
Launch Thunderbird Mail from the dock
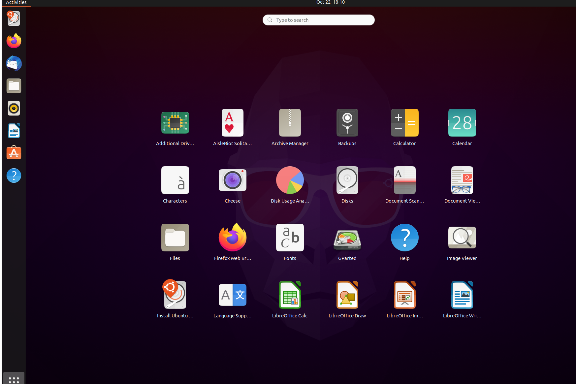point(14,64)
